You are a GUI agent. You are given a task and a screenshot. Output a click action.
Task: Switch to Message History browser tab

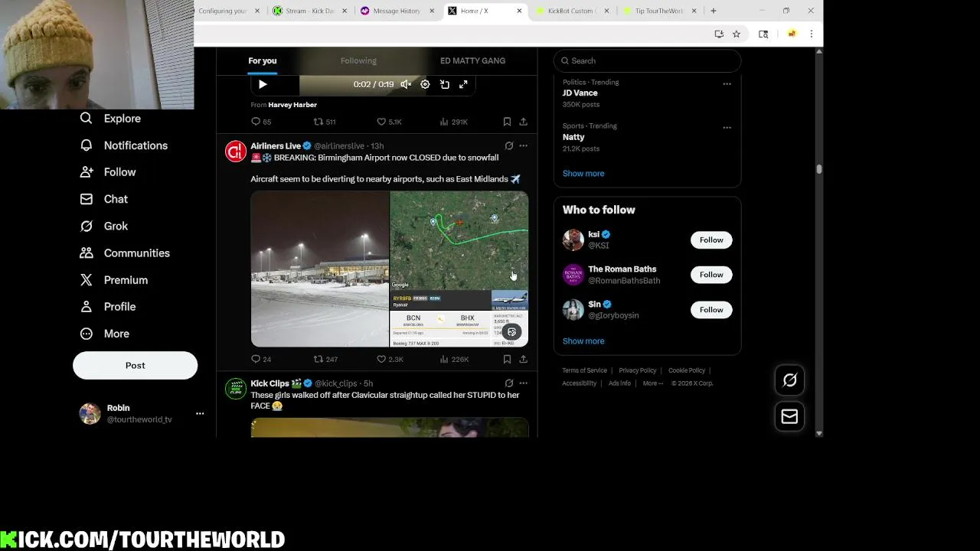pyautogui.click(x=397, y=11)
